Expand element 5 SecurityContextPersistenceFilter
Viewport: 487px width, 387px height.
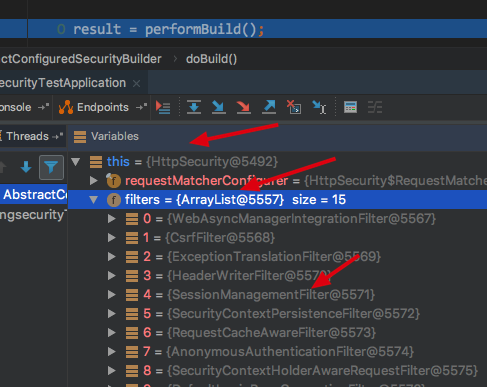(x=111, y=314)
